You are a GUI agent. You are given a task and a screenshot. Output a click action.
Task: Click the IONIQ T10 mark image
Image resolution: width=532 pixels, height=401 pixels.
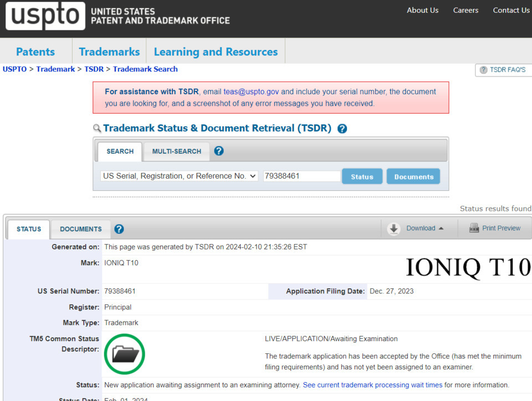pyautogui.click(x=468, y=267)
